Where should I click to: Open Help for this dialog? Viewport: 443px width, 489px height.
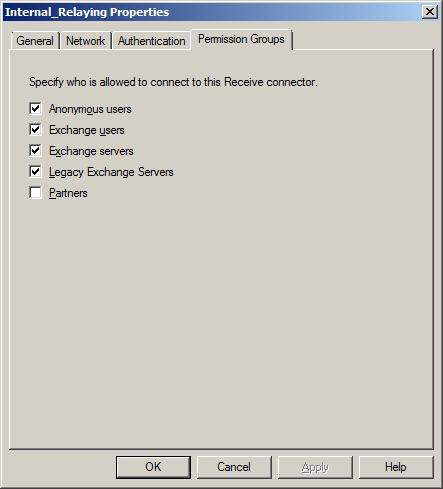tap(396, 467)
